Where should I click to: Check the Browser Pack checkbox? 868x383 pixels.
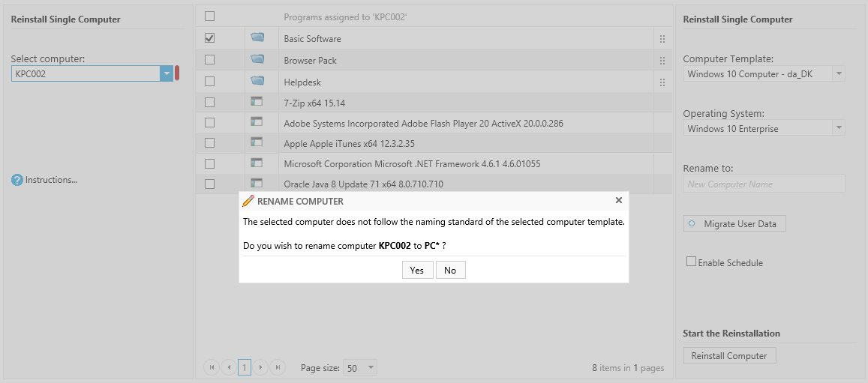(210, 59)
